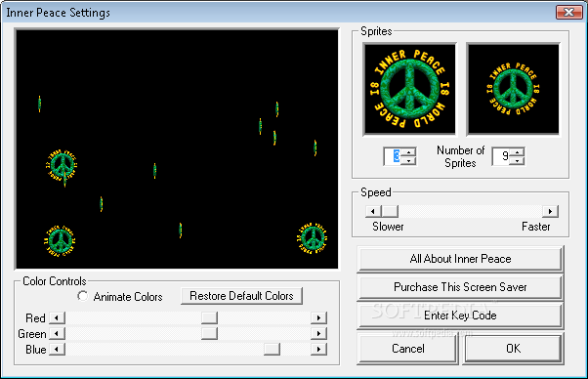Click the peace sprite at preview middle left
588x379 pixels.
63,165
